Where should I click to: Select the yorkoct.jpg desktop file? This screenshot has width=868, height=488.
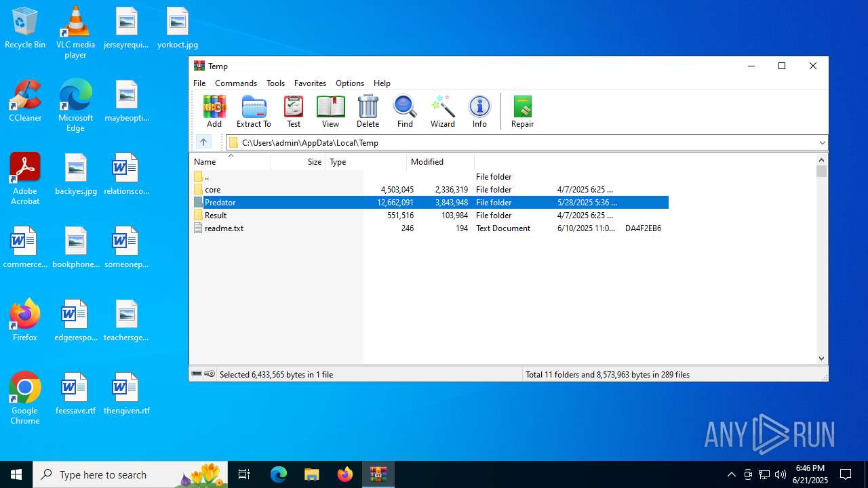pyautogui.click(x=178, y=28)
